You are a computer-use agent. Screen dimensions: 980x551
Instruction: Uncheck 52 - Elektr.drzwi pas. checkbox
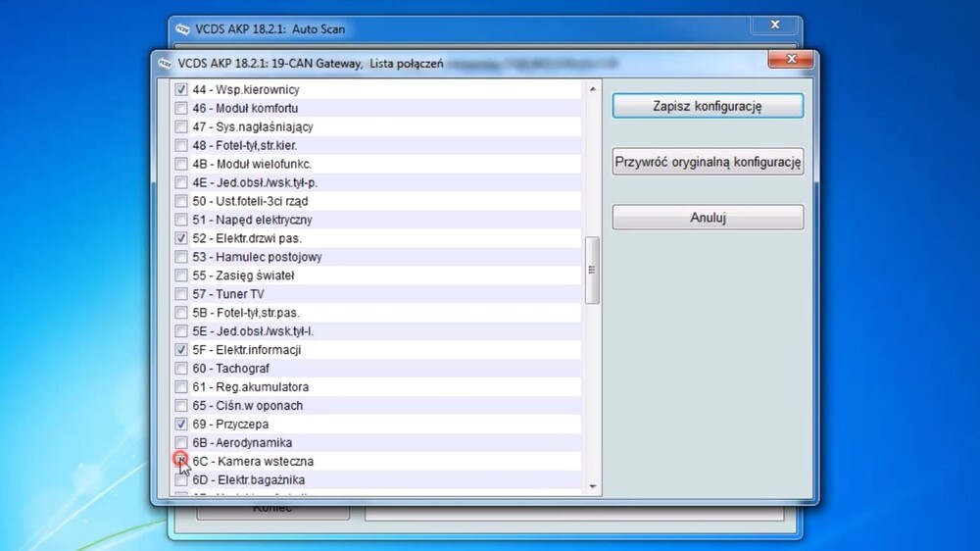pyautogui.click(x=181, y=238)
